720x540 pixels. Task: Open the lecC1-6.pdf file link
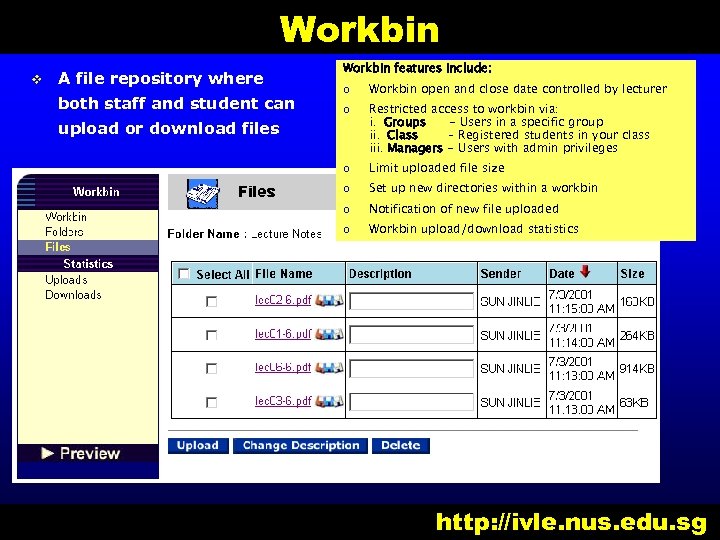(283, 334)
